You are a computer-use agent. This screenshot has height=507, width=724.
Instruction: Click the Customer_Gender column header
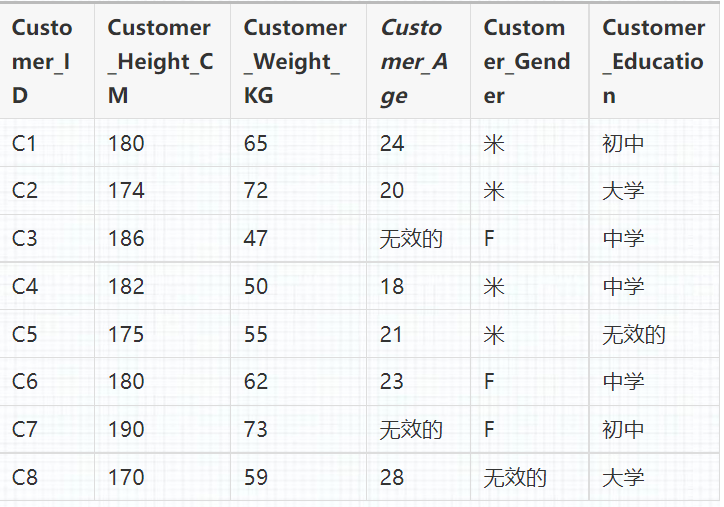[527, 62]
